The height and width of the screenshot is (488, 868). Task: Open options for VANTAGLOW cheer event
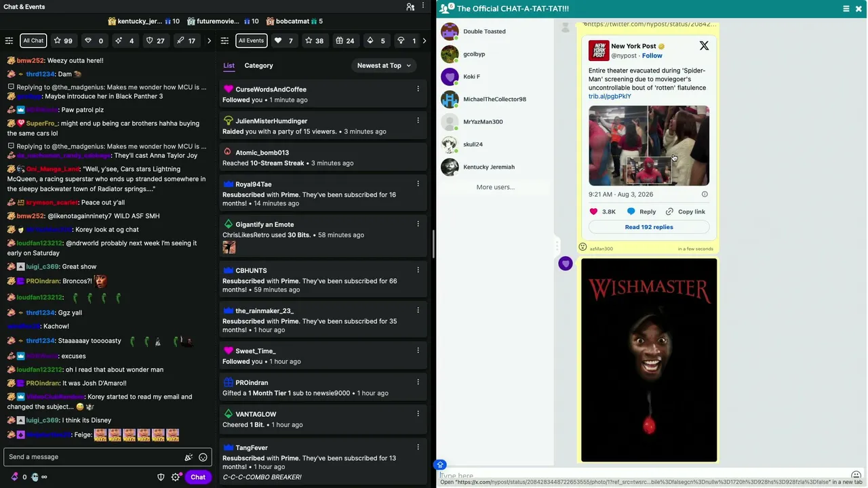(418, 413)
